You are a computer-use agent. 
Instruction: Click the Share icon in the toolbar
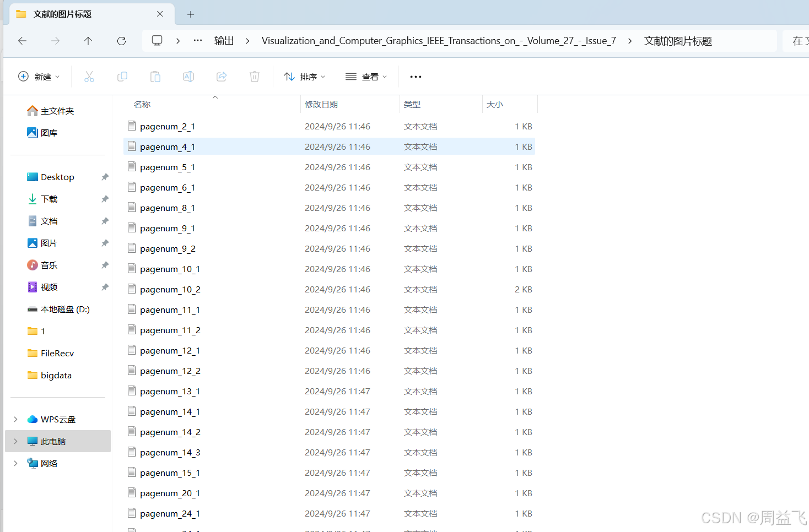click(222, 77)
